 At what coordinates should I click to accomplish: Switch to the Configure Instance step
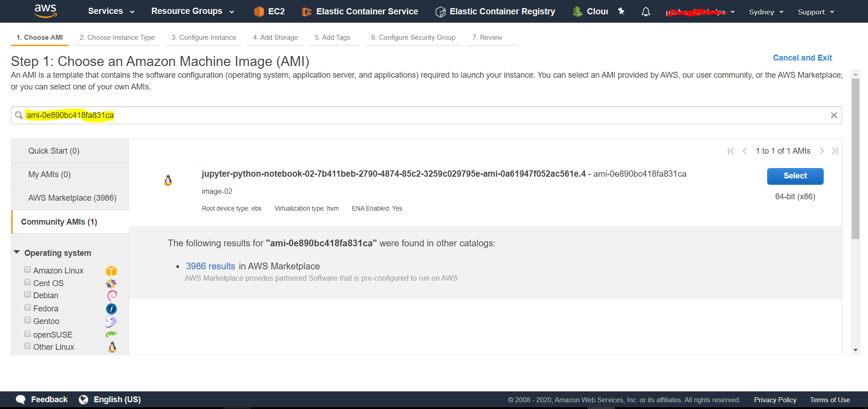pyautogui.click(x=203, y=38)
